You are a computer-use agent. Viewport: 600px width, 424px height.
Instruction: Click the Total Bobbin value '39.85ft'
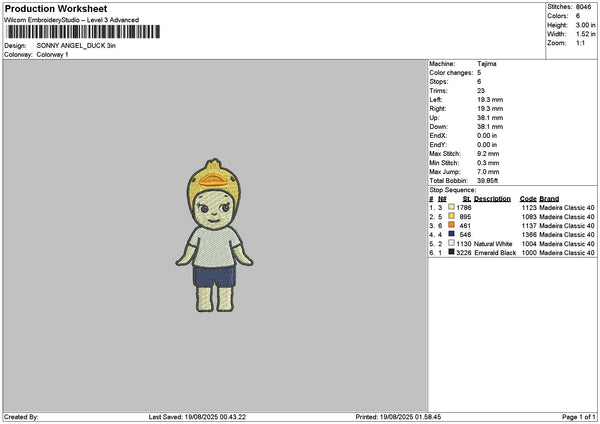pos(488,181)
